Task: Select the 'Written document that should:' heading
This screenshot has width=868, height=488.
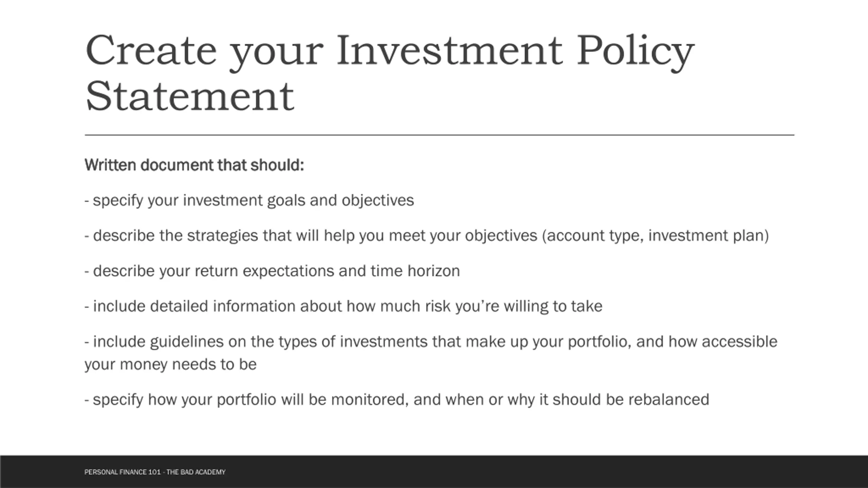Action: (194, 165)
